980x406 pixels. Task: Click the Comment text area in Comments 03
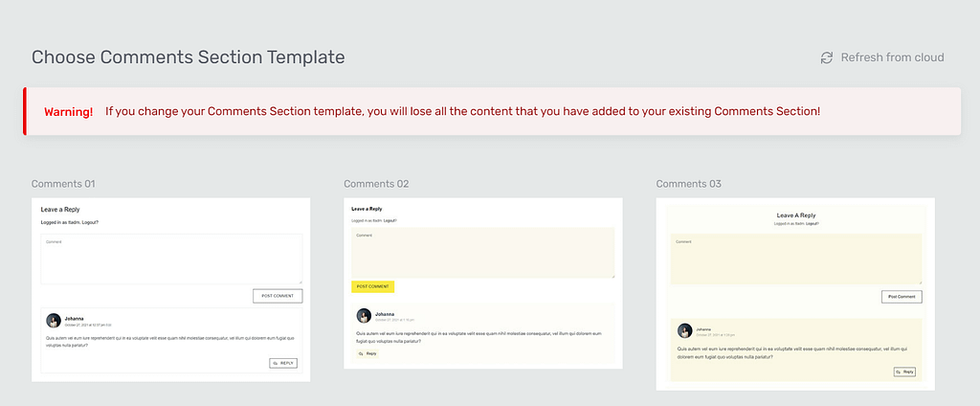[x=795, y=259]
